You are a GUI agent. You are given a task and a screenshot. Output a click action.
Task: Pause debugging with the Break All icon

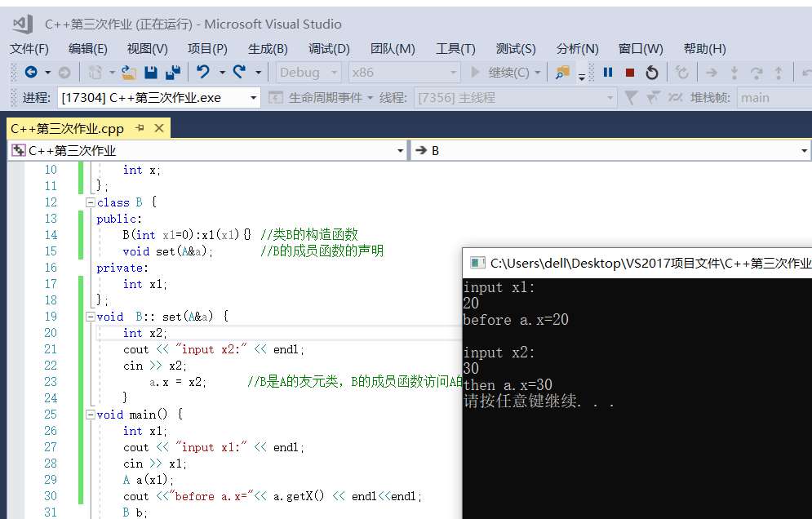click(x=608, y=73)
